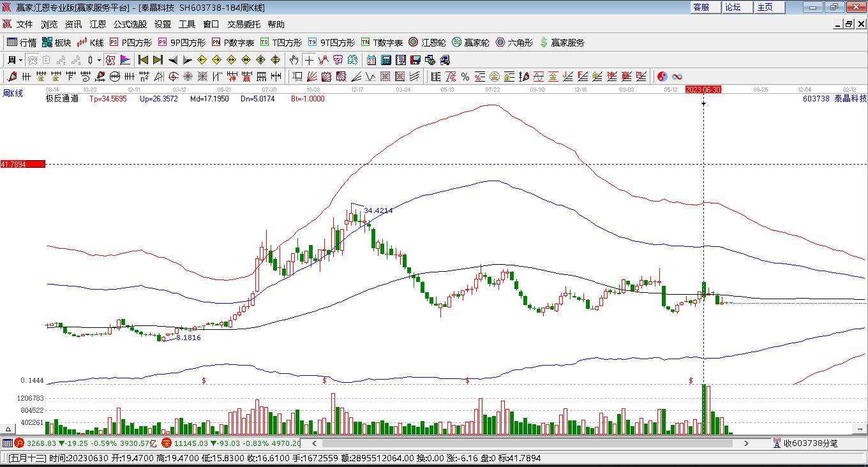
Task: Jump to the first bar
Action: point(143,60)
